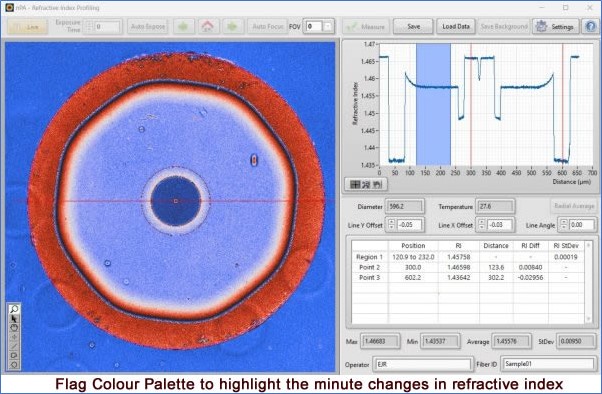This screenshot has height=394, width=602.
Task: Click the house home icon
Action: [208, 26]
